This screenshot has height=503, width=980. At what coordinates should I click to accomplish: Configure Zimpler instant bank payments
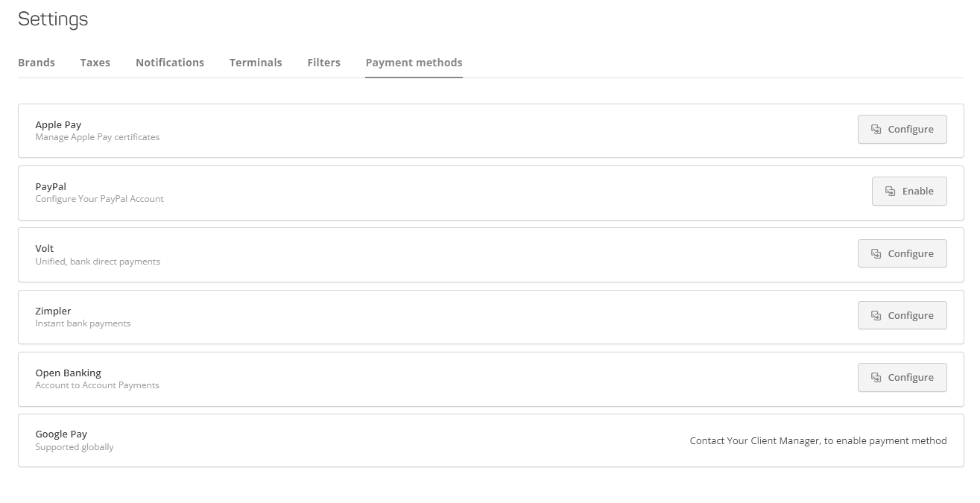click(x=902, y=314)
